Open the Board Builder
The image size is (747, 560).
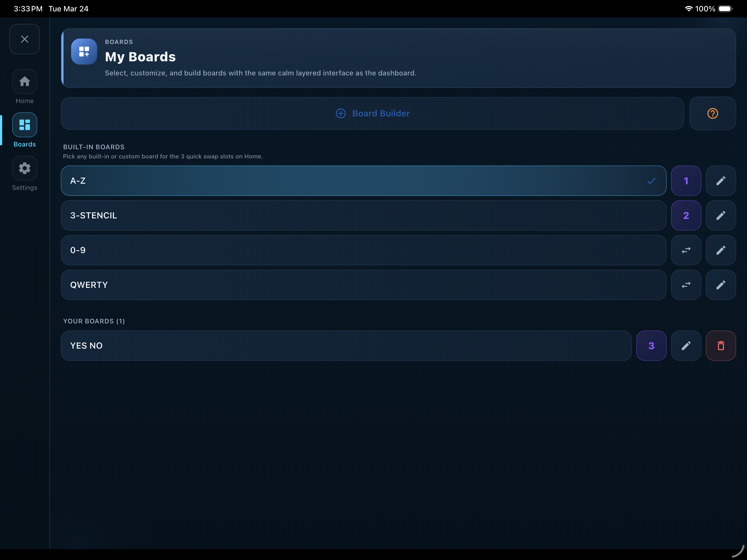372,113
